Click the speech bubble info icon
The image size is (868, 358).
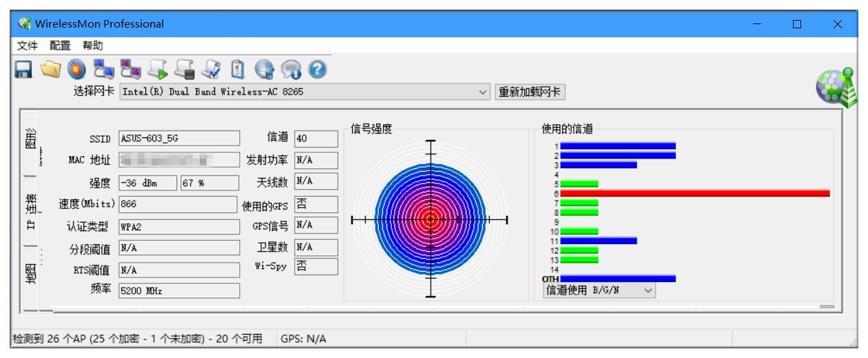tap(290, 69)
